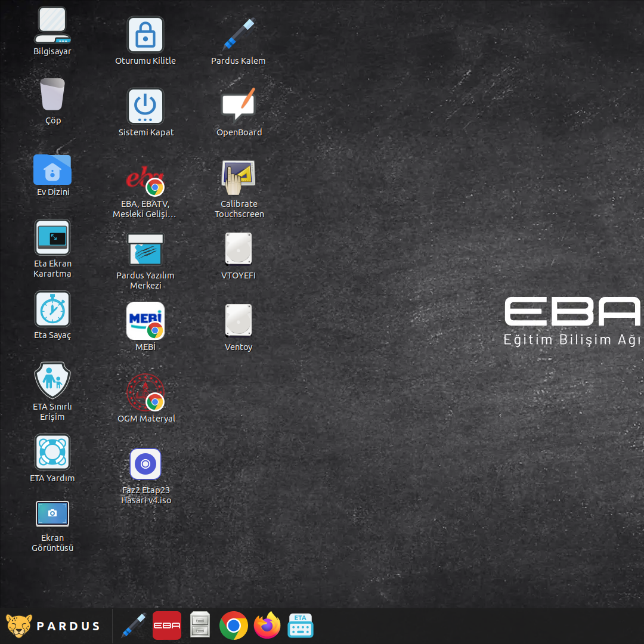
Task: Open the ETA keyboard in the taskbar
Action: (x=301, y=626)
